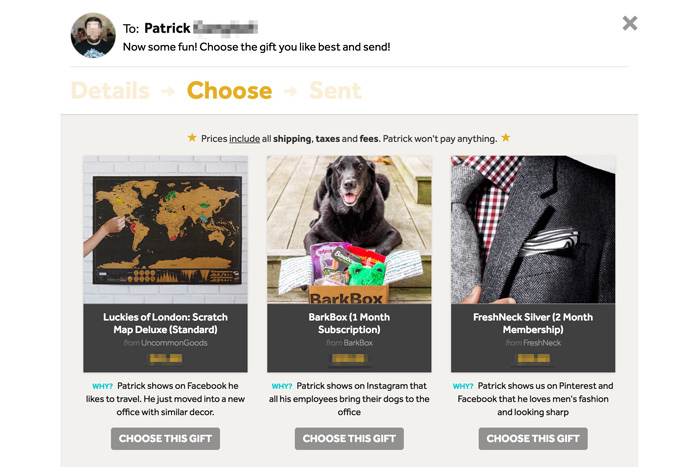
Task: Click the recipient's profile avatar photo
Action: tap(93, 35)
